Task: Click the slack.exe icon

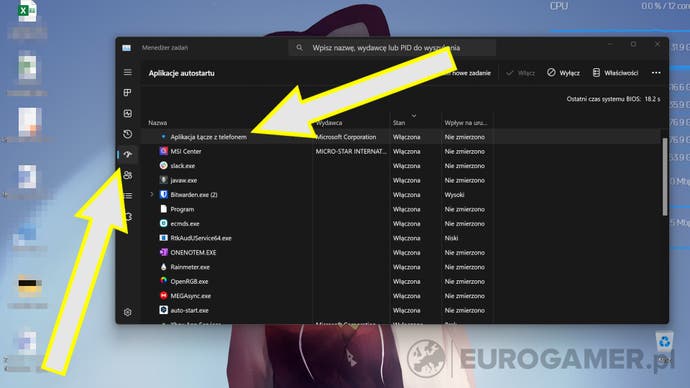Action: coord(163,165)
